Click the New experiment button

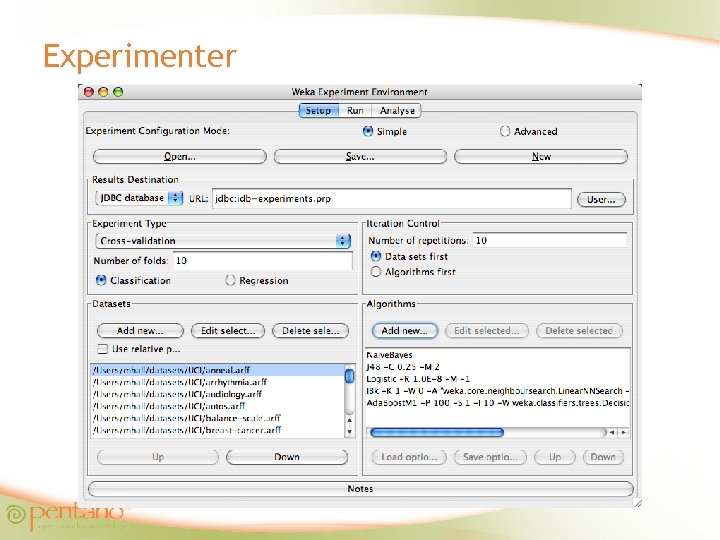coord(541,157)
